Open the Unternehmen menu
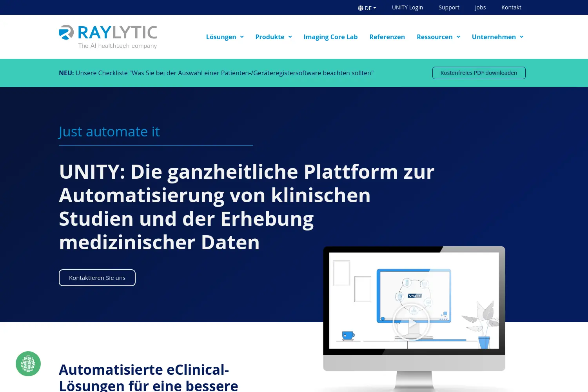Image resolution: width=588 pixels, height=392 pixels. (x=494, y=37)
